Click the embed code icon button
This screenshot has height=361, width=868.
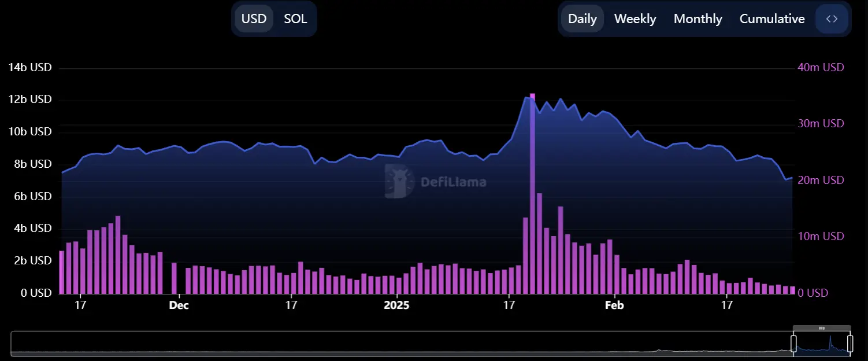pyautogui.click(x=832, y=19)
